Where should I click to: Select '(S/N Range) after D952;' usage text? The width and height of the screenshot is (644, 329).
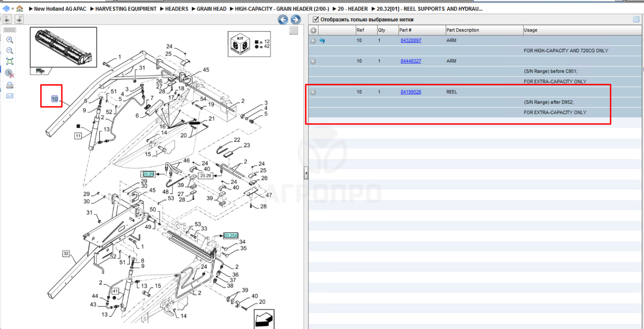pos(548,102)
